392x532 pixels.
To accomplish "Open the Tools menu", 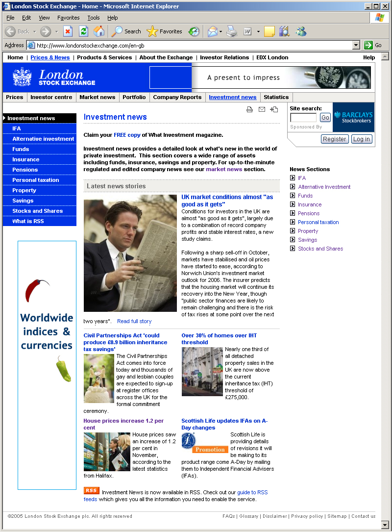I will 94,18.
